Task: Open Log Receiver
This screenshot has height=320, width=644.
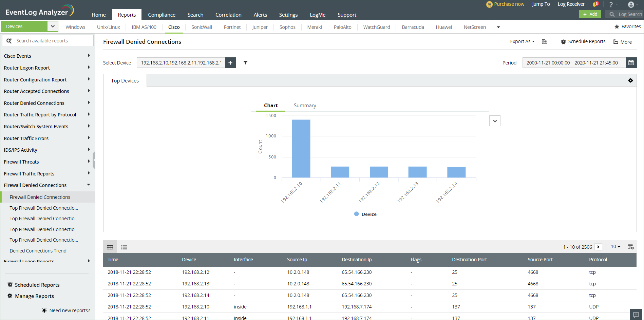Action: pos(571,4)
